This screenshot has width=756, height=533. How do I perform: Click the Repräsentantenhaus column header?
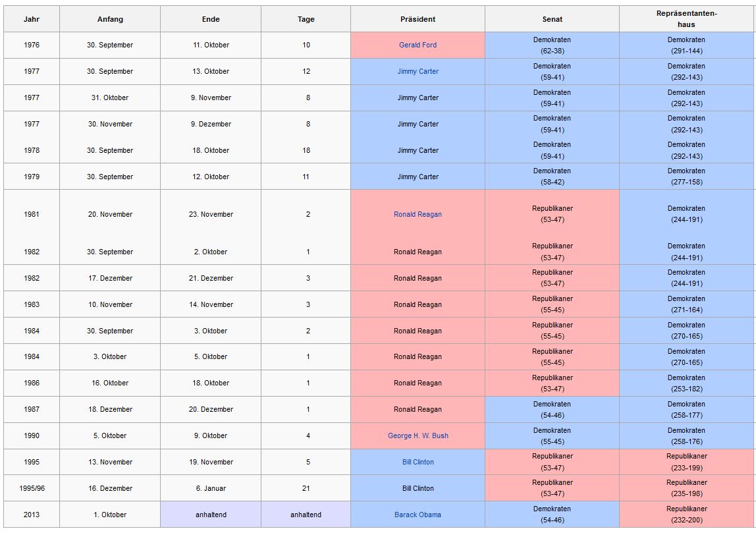[686, 19]
